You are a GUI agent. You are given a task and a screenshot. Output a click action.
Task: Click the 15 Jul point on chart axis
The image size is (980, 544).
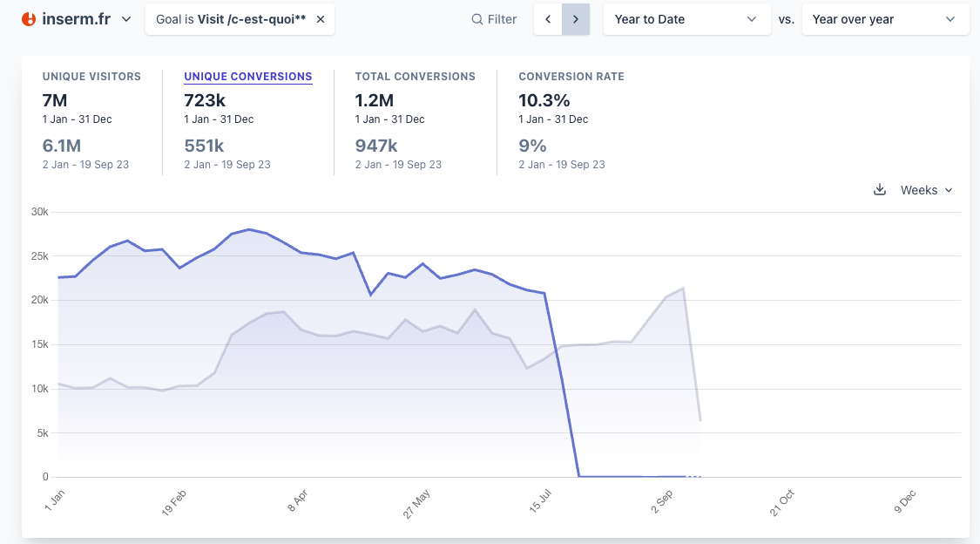pyautogui.click(x=542, y=503)
